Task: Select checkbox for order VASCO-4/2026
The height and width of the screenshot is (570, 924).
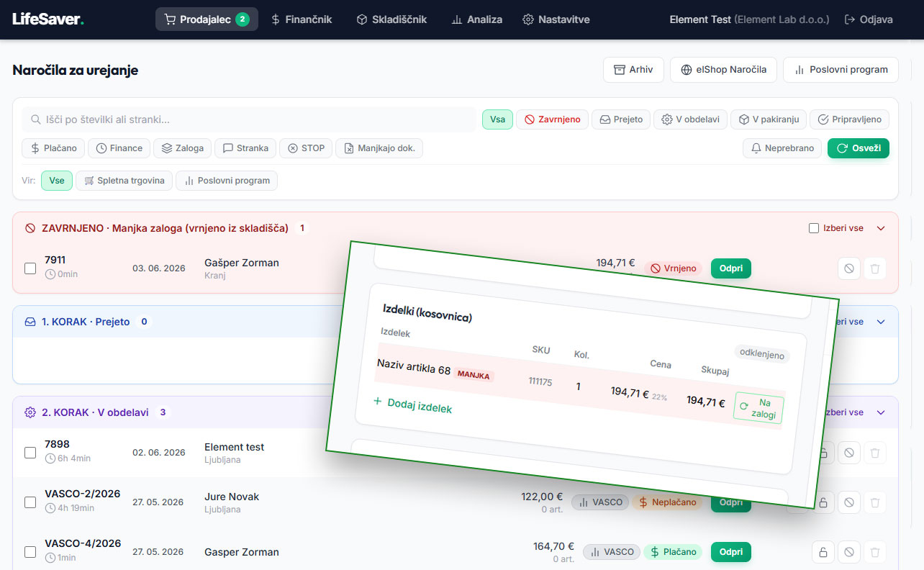Action: 30,552
